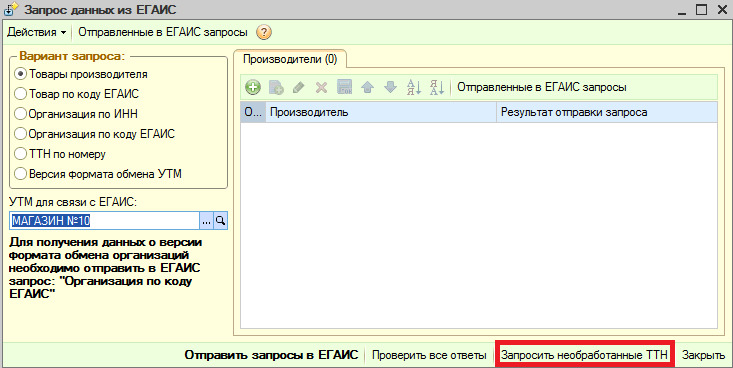The height and width of the screenshot is (368, 733).
Task: Click magnifier icon next to УТМ field
Action: click(x=221, y=221)
